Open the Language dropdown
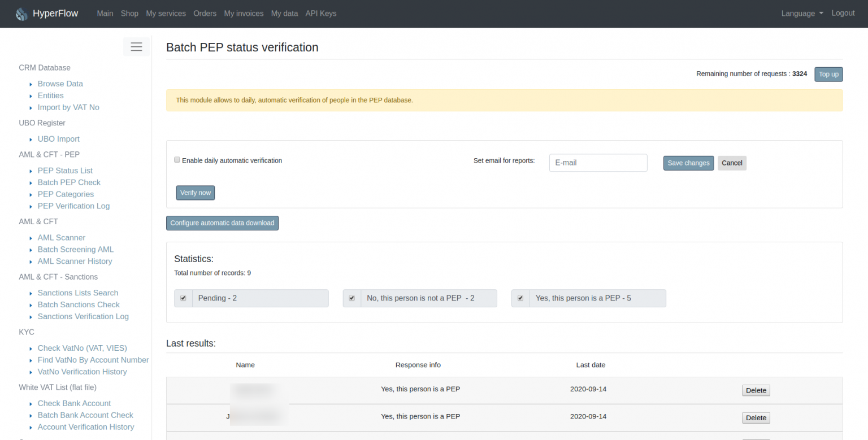Image resolution: width=868 pixels, height=440 pixels. pos(801,13)
